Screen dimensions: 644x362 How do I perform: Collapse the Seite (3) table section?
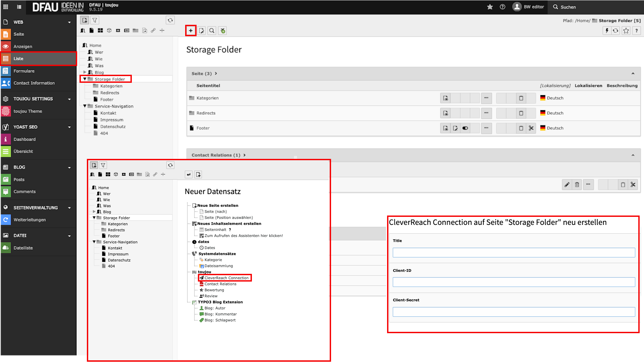pyautogui.click(x=633, y=74)
